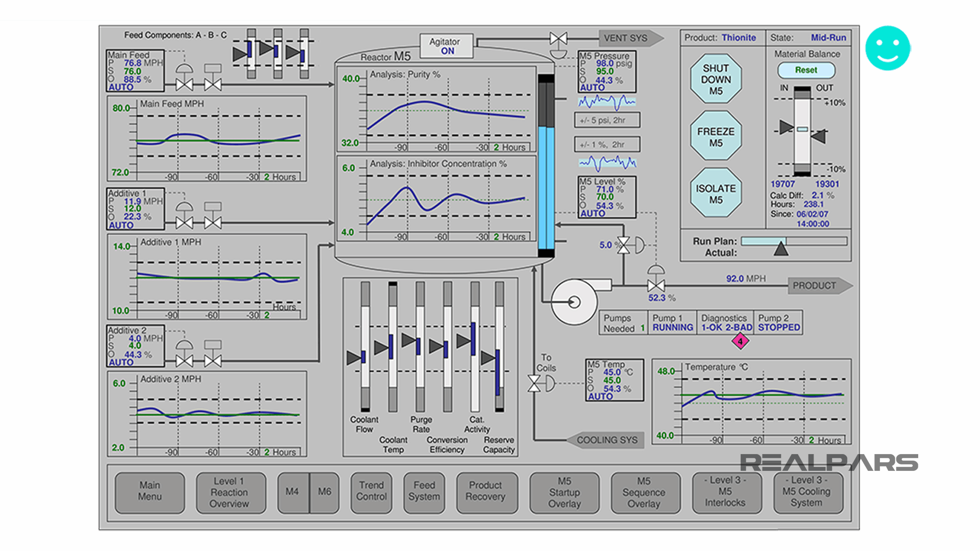
Task: Click the magenta diamond alarm marker 4
Action: pos(740,342)
